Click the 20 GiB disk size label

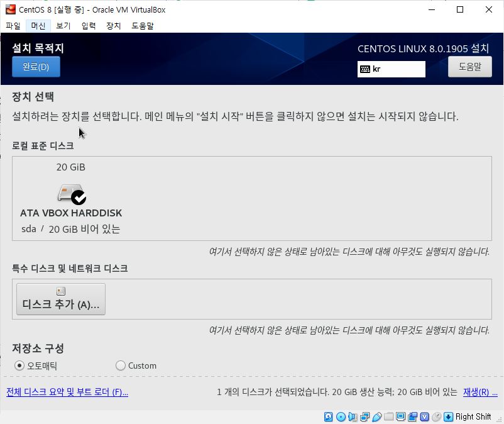click(x=71, y=167)
